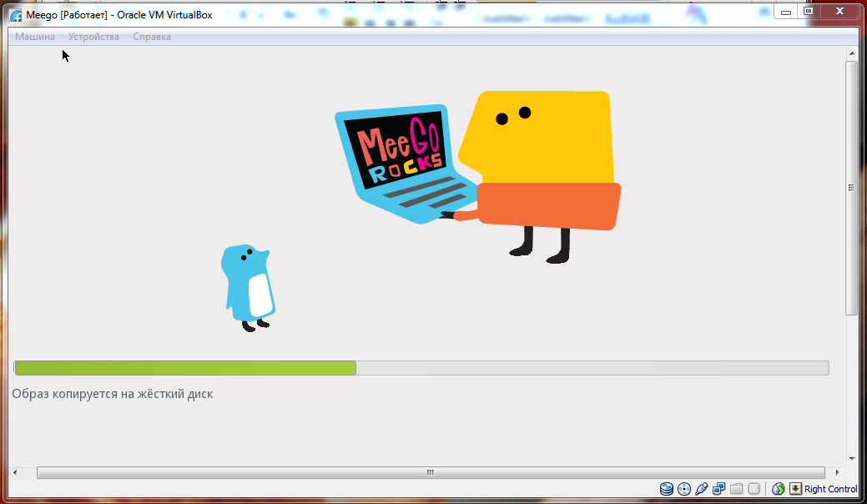
Task: Open the Машина menu
Action: 35,37
